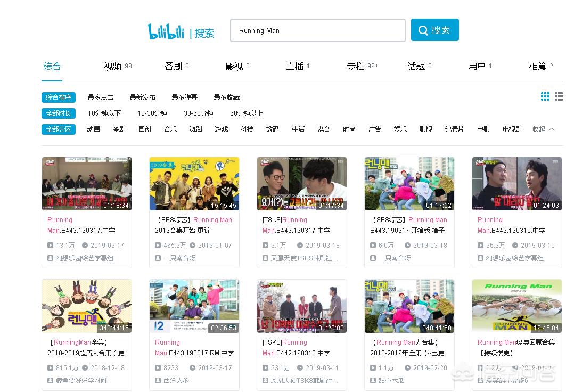Viewport: 566px width, 392px height.
Task: Open the 19:45:04 经典回顾合集 thumbnail
Action: point(517,306)
